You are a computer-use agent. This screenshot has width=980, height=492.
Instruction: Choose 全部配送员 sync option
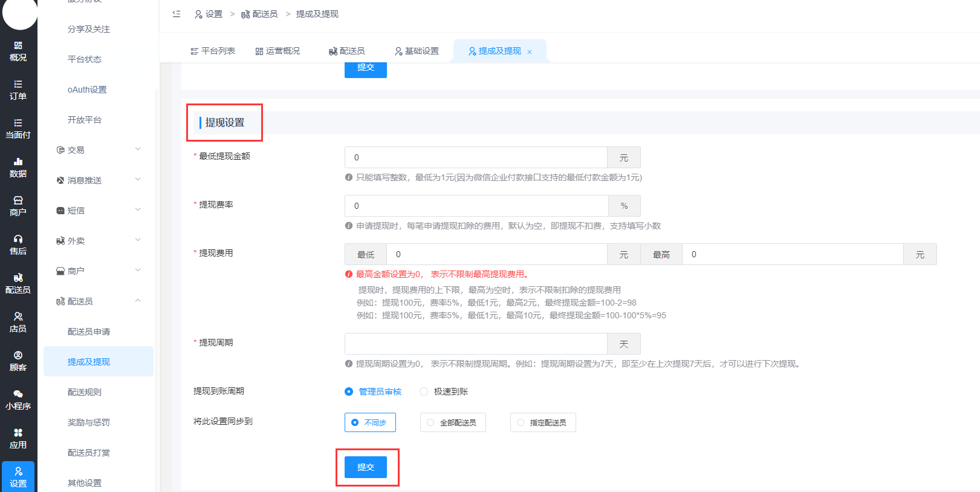point(453,422)
